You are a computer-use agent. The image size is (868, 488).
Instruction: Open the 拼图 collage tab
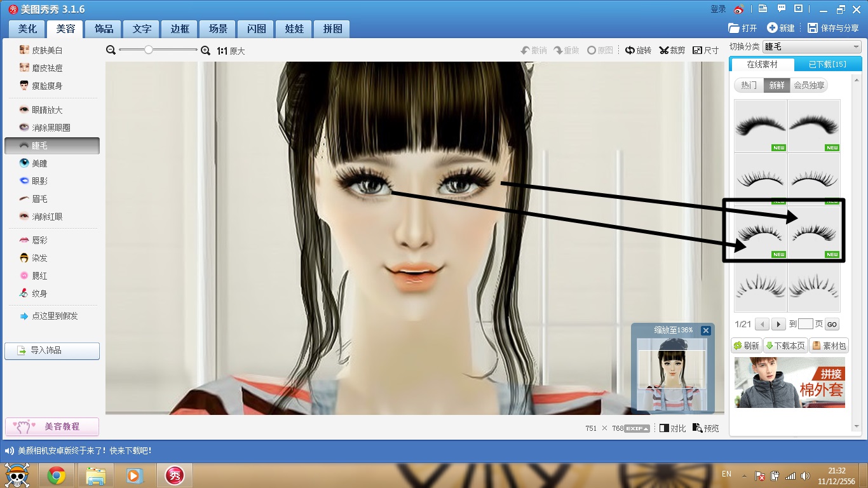click(332, 29)
